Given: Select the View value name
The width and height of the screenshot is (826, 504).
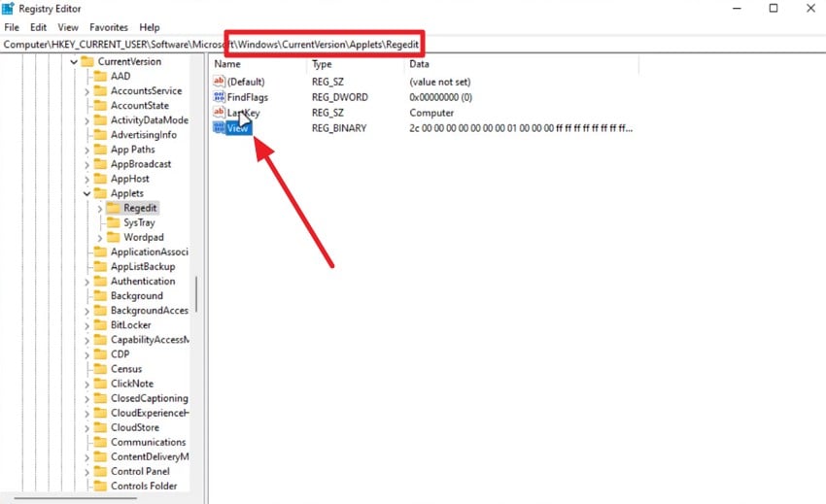Looking at the screenshot, I should [237, 128].
